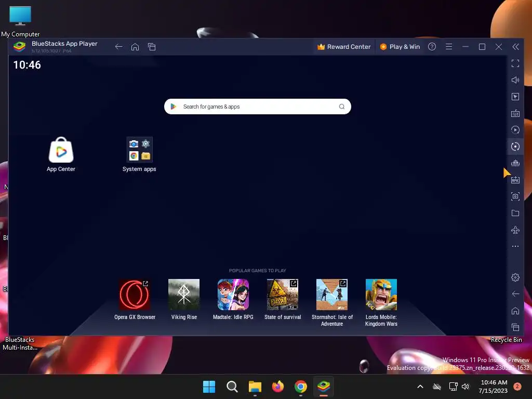Click the magnifier in the search bar
532x399 pixels.
tap(342, 107)
